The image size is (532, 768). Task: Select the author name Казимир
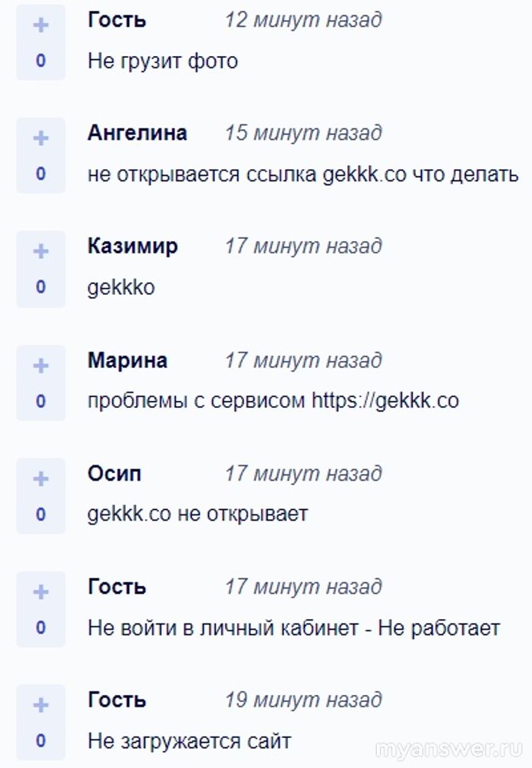[x=133, y=247]
